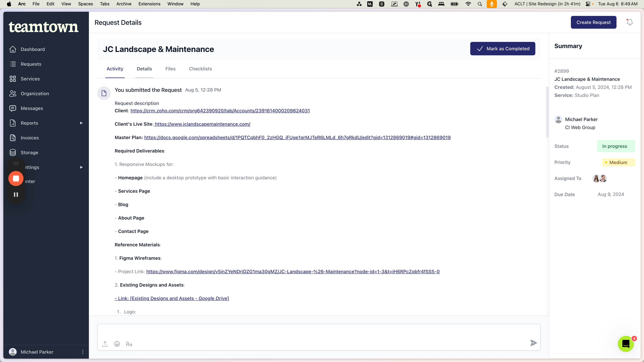Open Wi-Fi status menu

[468, 4]
